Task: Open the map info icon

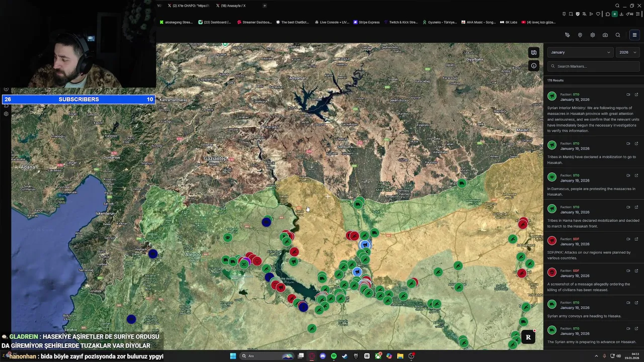Action: (x=534, y=65)
